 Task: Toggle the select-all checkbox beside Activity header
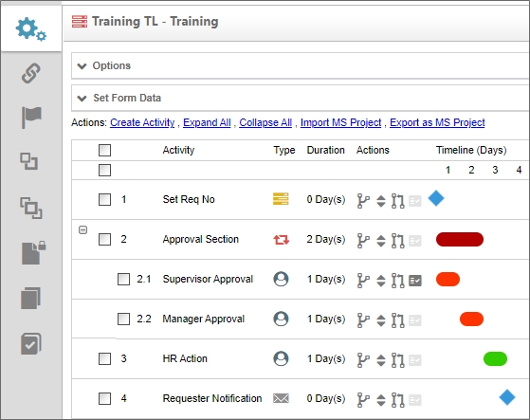(x=104, y=150)
